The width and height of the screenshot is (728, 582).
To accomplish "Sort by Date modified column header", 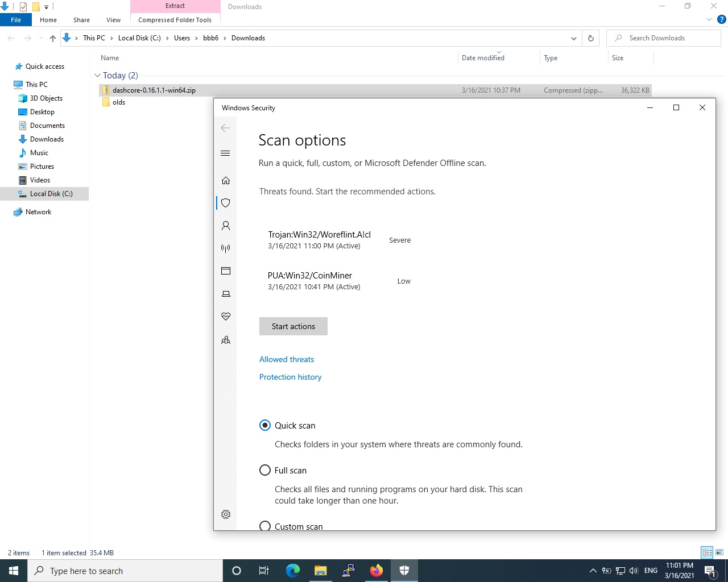I will pyautogui.click(x=483, y=58).
